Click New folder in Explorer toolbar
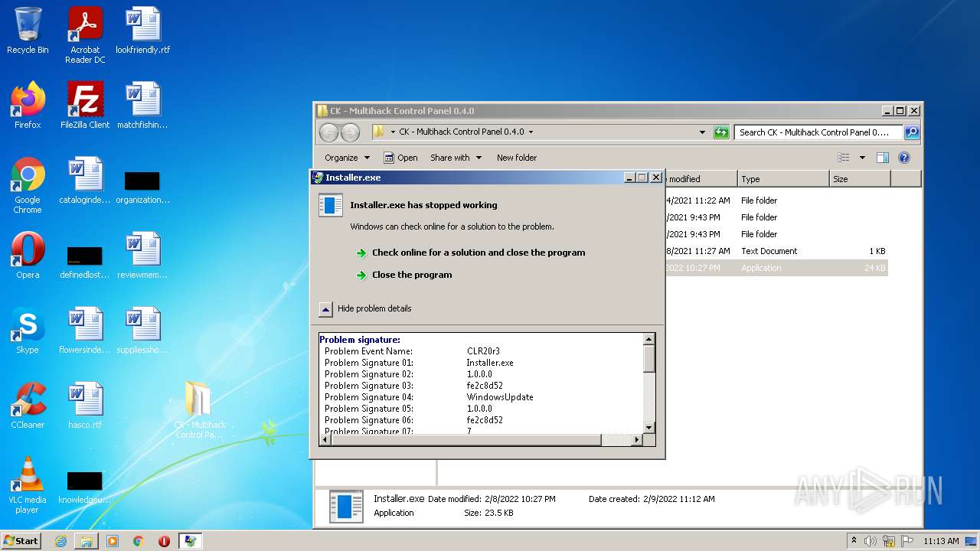The height and width of the screenshot is (551, 980). pos(517,158)
